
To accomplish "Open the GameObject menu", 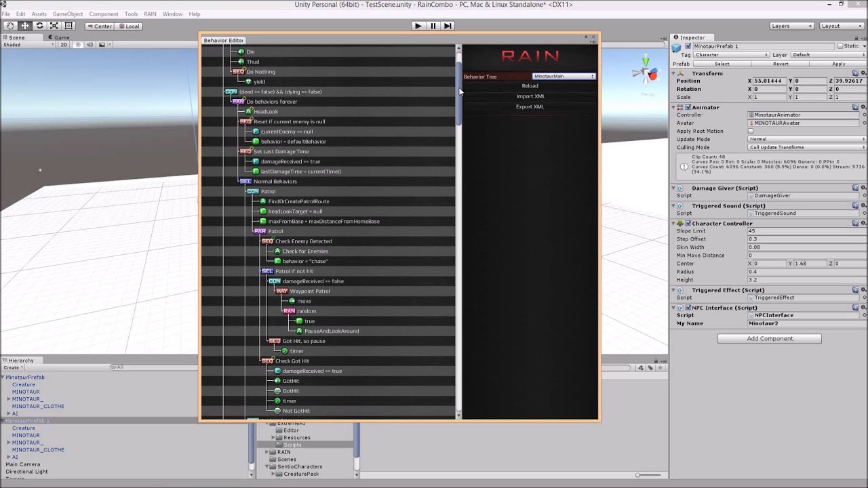I will [x=68, y=14].
